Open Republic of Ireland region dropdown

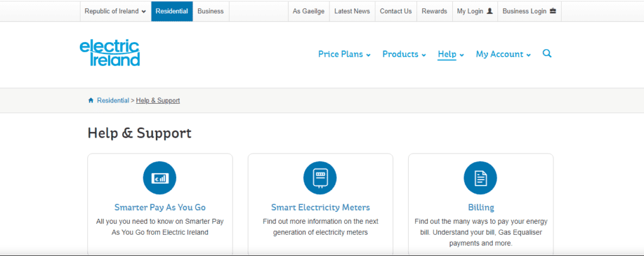(116, 11)
